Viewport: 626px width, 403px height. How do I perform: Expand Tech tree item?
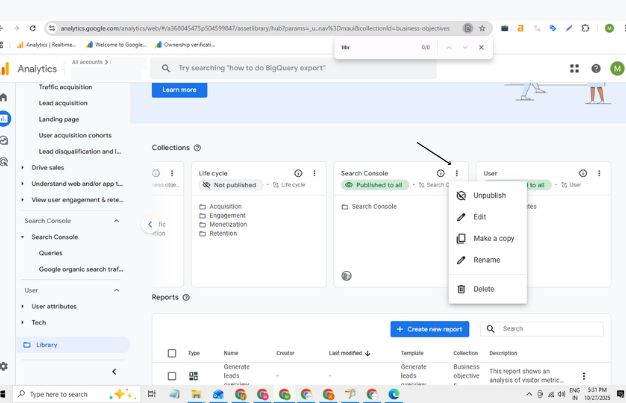tap(22, 322)
